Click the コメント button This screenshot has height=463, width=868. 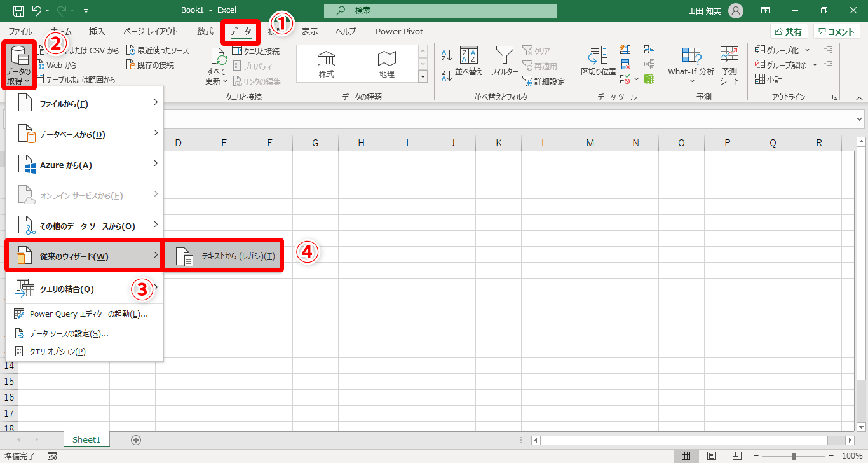tap(836, 32)
